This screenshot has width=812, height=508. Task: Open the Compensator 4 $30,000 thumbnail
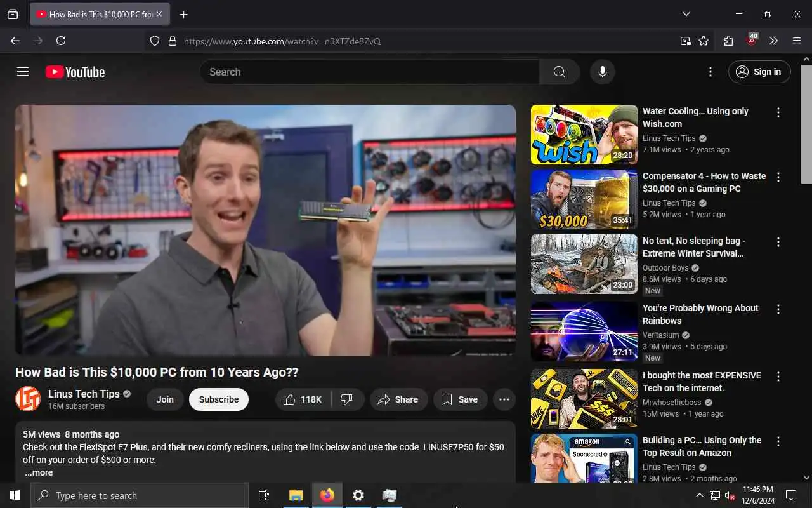(x=584, y=199)
